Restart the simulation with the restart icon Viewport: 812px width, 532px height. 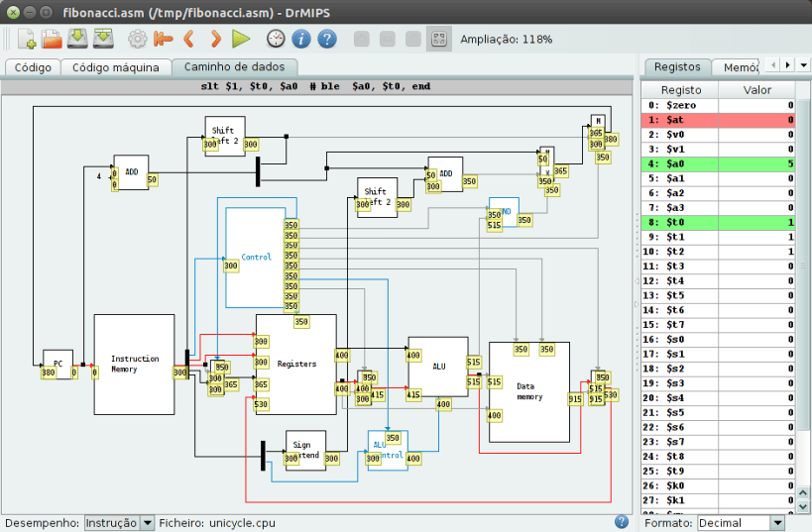(164, 40)
